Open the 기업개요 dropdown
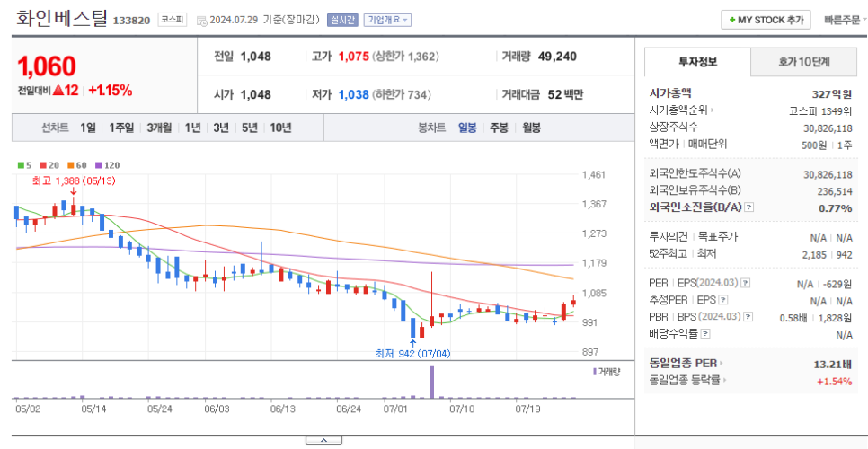 (387, 20)
